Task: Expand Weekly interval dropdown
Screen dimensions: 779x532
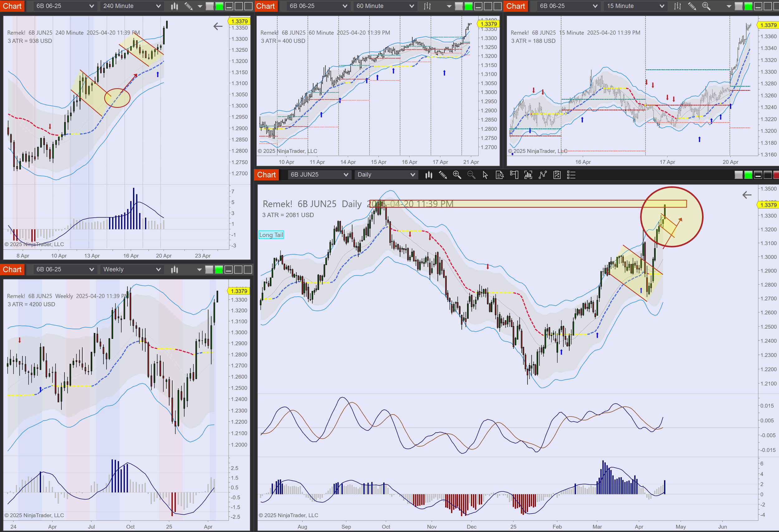Action: click(131, 269)
